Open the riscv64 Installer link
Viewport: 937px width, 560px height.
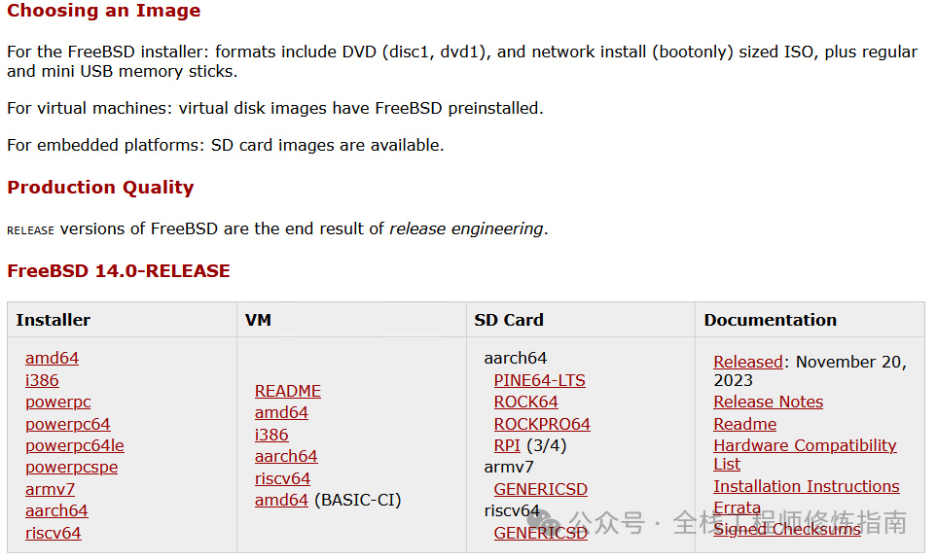(53, 533)
